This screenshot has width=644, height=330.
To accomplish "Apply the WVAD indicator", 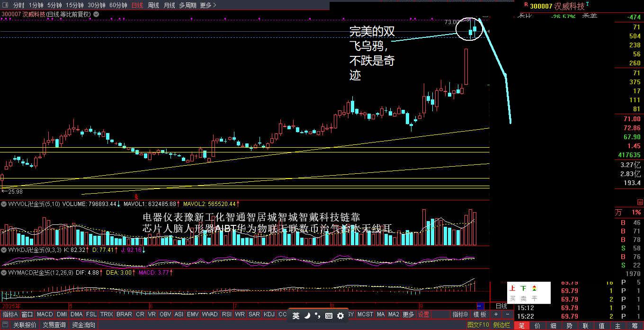I will 210,314.
